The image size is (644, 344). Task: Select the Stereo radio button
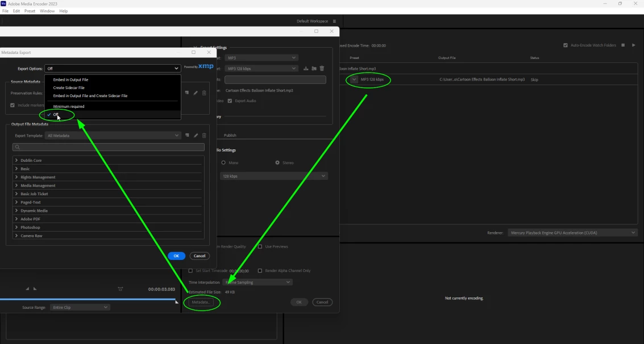point(277,163)
